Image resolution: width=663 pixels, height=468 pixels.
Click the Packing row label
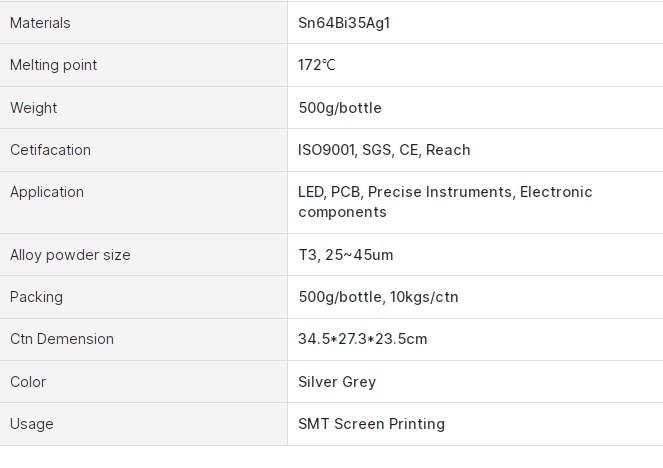36,297
